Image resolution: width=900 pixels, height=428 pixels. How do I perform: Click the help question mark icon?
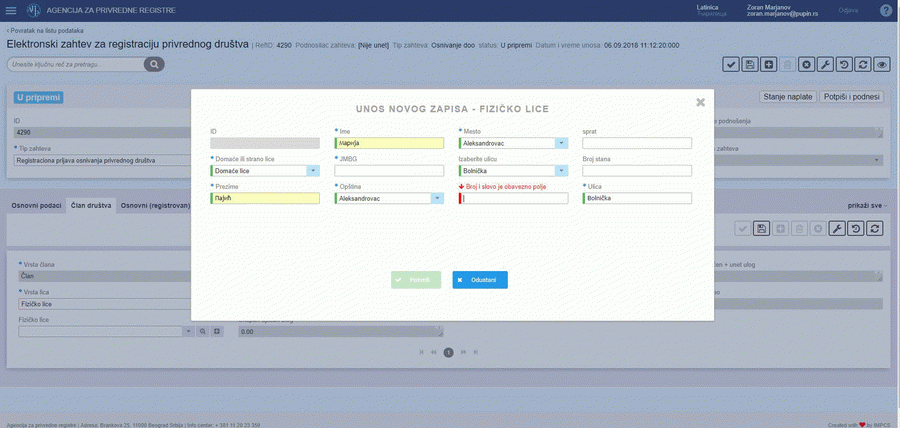885,10
